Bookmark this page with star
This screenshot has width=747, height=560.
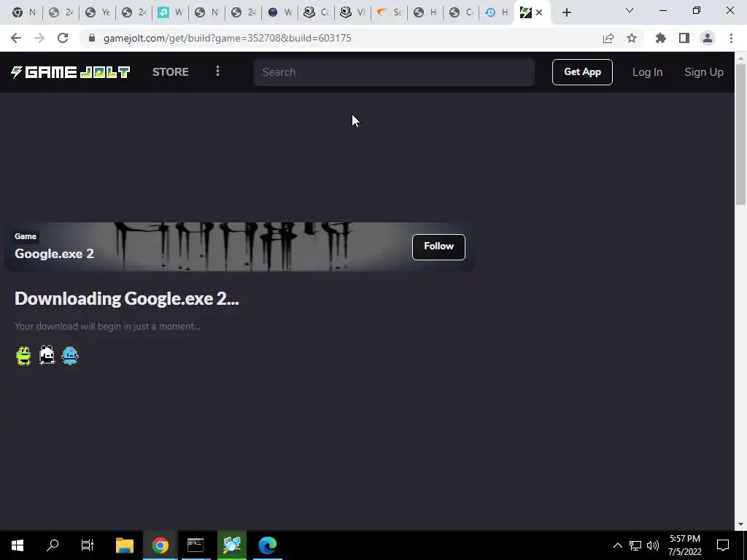point(632,38)
